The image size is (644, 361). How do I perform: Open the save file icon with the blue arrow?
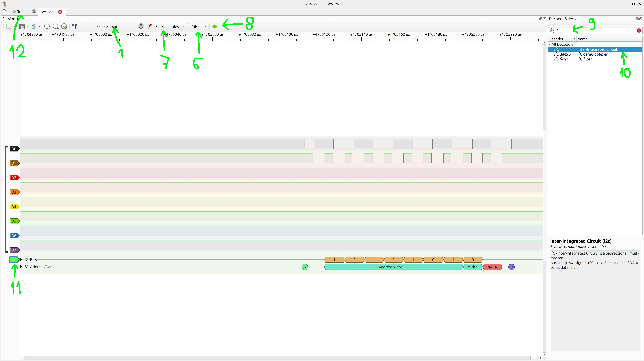34,26
